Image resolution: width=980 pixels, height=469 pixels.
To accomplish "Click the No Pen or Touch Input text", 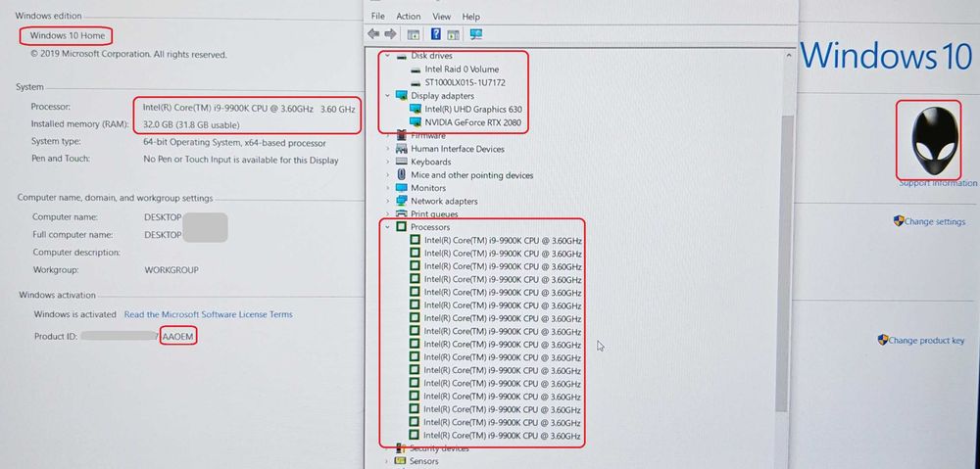I will [241, 160].
